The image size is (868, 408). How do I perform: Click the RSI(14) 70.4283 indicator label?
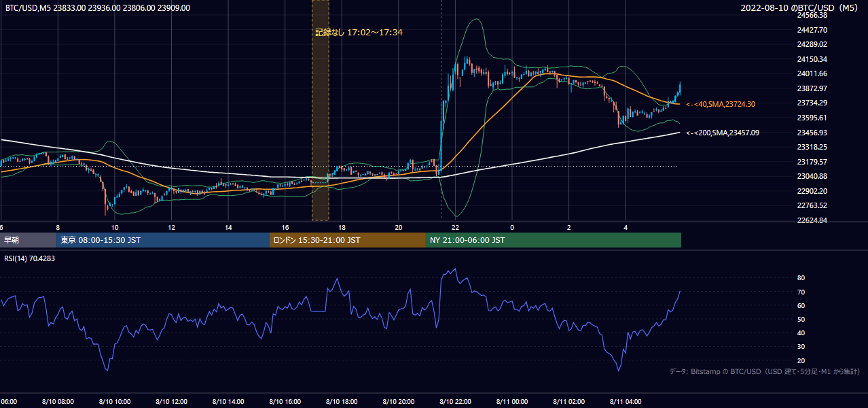[x=30, y=258]
